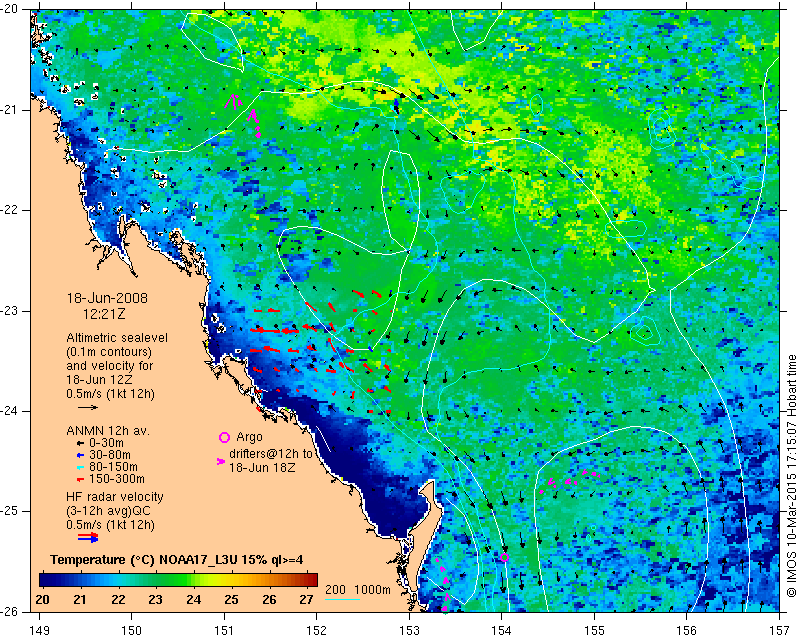Click the blue 30-80m arrow legend marker

pos(80,455)
